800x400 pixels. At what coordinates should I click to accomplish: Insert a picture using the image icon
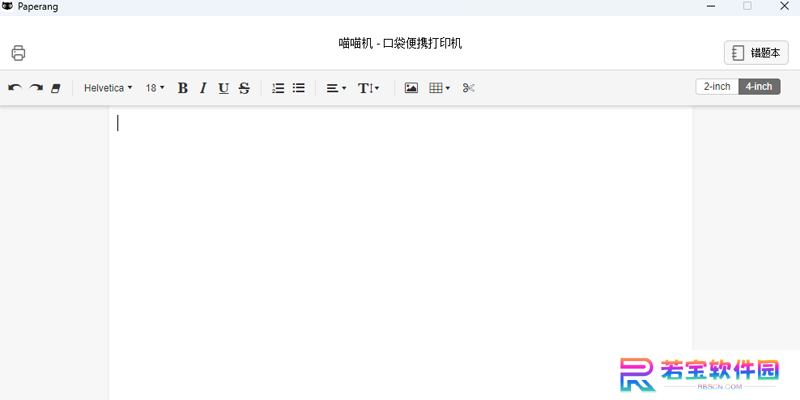point(411,88)
